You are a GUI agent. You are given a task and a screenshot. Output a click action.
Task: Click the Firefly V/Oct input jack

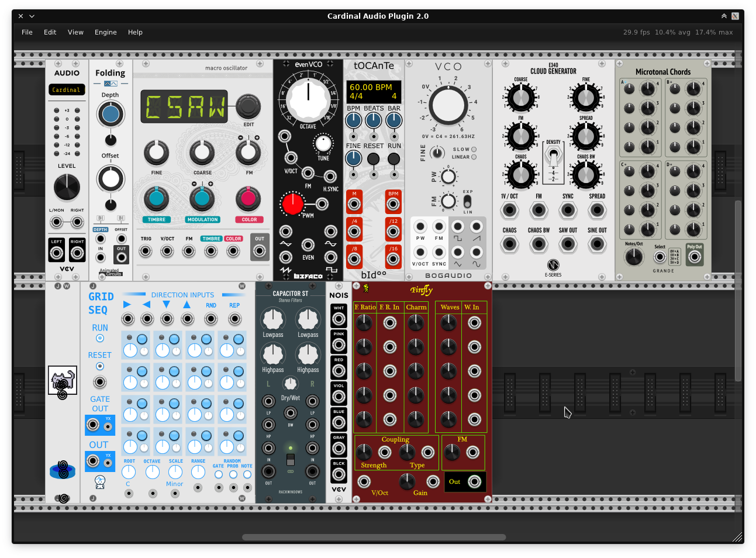tap(364, 481)
